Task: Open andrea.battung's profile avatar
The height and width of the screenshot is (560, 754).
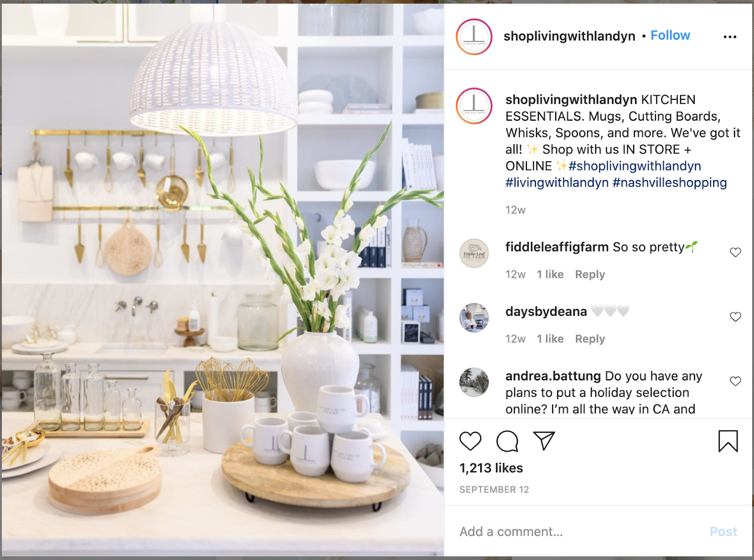Action: pos(474,382)
